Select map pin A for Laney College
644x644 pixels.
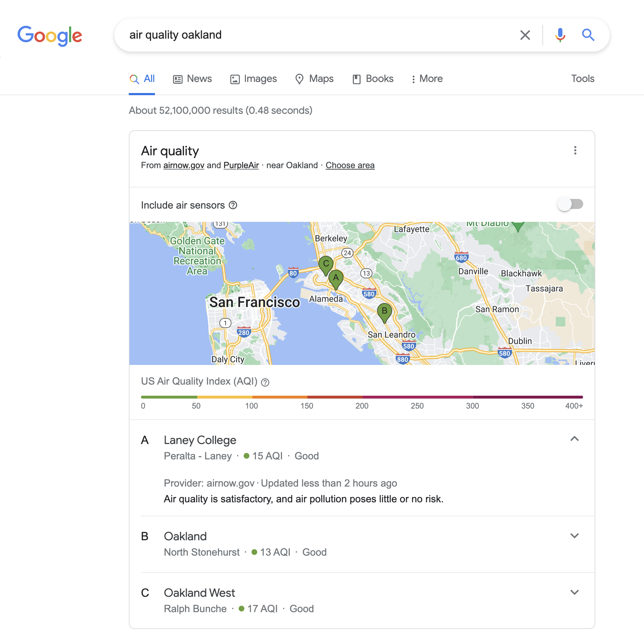(x=336, y=278)
